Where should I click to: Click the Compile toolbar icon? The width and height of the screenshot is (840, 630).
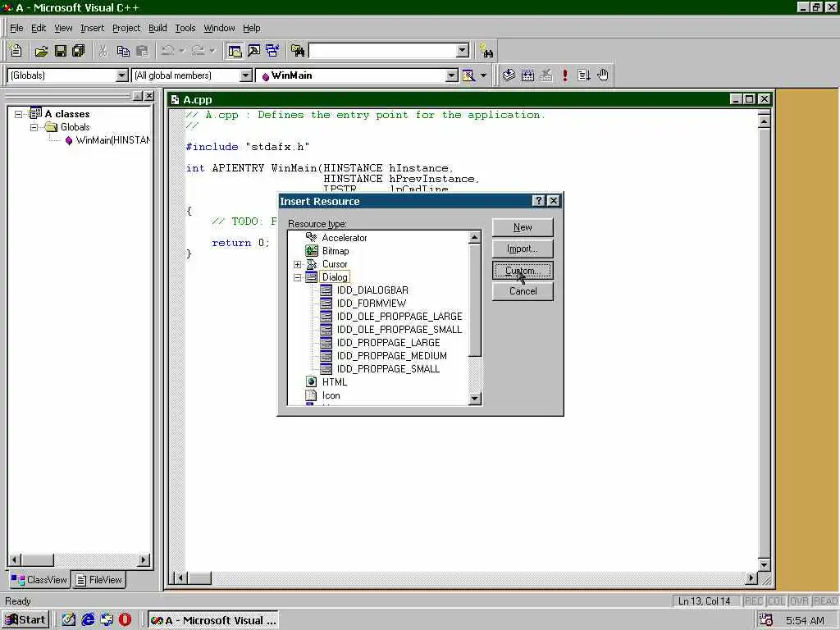509,75
